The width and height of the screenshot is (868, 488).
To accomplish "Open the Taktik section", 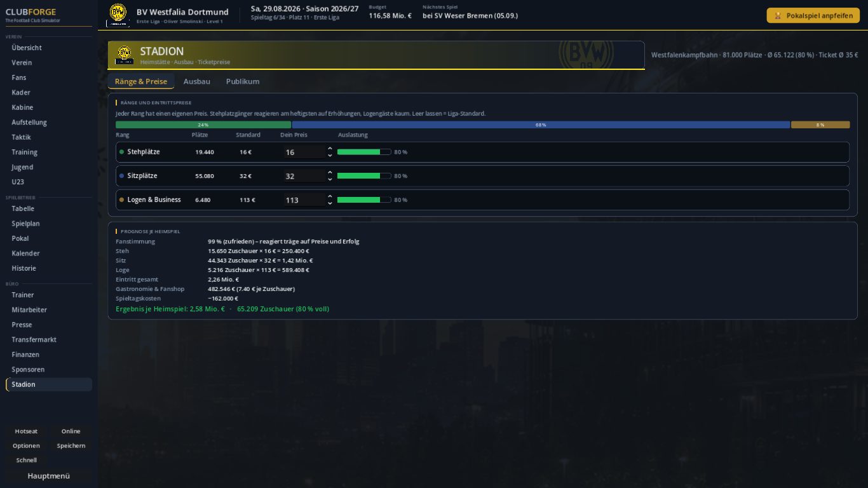I will point(49,137).
